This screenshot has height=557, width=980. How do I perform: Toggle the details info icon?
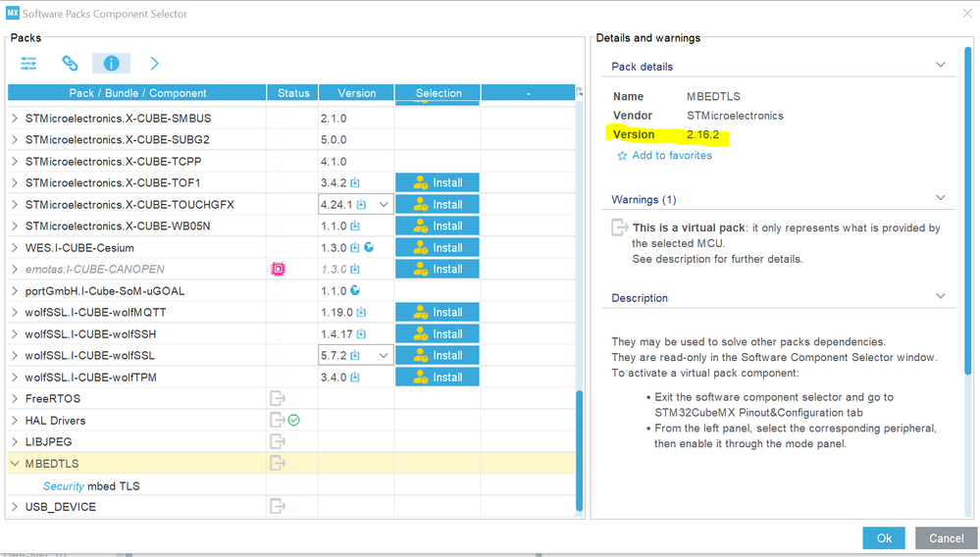111,63
